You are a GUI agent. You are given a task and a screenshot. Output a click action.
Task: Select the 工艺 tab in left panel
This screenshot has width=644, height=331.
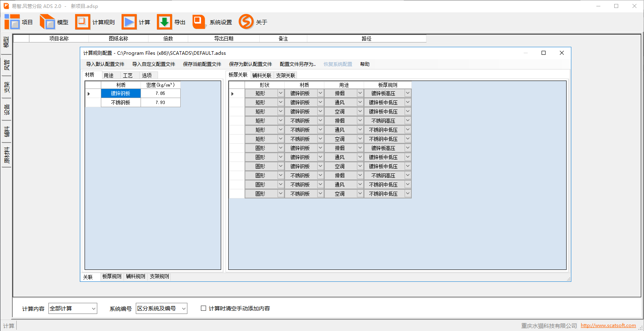[127, 75]
